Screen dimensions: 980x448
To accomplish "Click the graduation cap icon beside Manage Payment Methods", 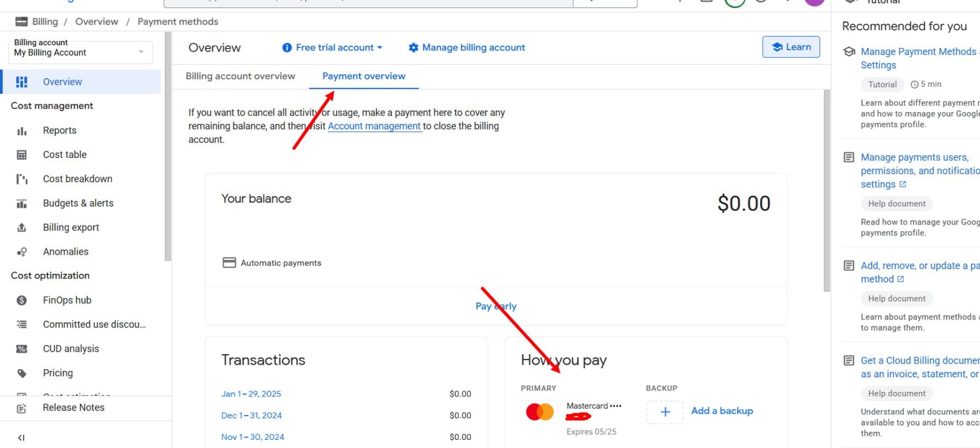I will (x=849, y=52).
